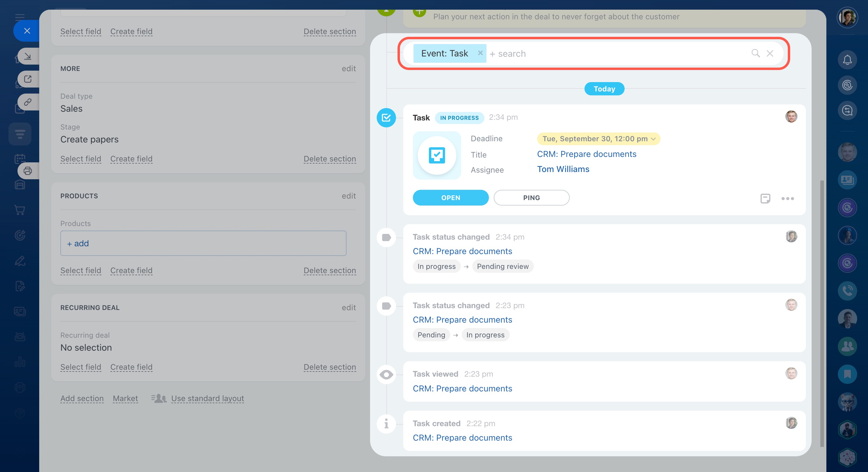Click edit on the Products section
Screen dimensions: 868x472
[x=348, y=196]
